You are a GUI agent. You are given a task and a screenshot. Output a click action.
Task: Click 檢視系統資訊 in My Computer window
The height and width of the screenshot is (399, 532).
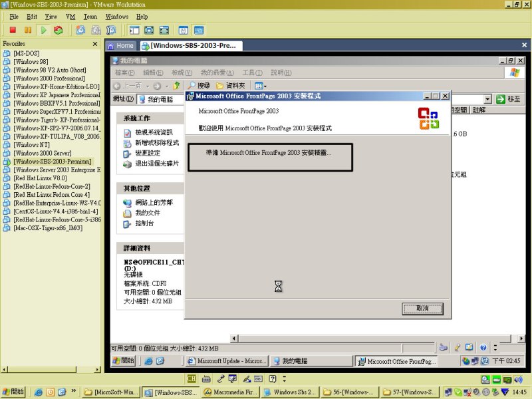tap(154, 132)
